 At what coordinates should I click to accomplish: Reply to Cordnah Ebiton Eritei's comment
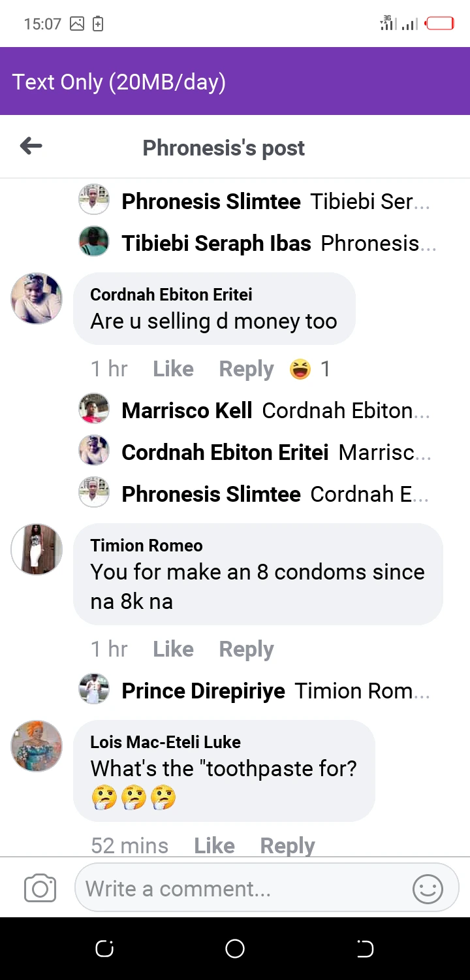point(246,369)
